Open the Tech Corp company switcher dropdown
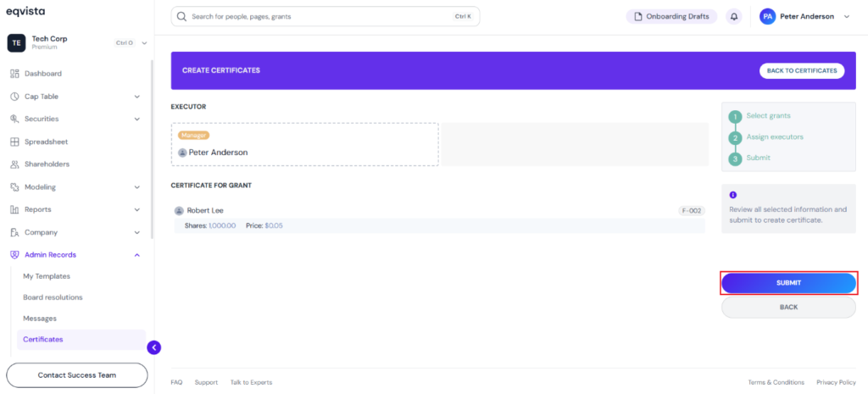Screen dimensions: 868x394 [x=144, y=42]
